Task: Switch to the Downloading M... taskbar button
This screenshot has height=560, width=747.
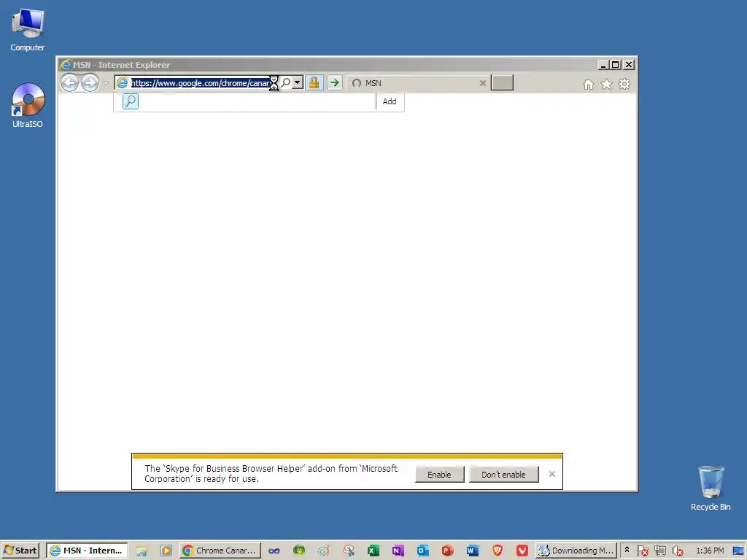Action: [576, 551]
